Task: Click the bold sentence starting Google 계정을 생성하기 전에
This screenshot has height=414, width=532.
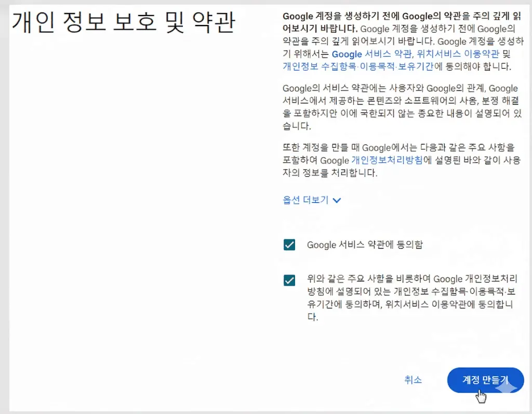Action: point(402,22)
